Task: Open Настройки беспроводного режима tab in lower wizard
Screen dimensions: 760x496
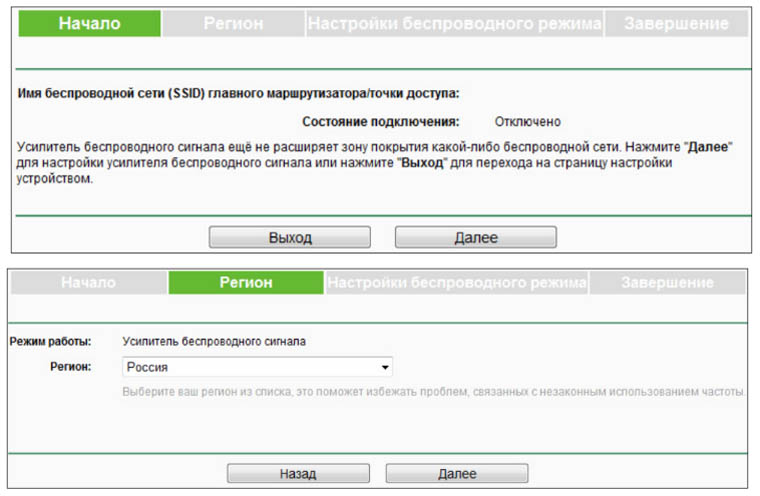Action: pos(457,282)
